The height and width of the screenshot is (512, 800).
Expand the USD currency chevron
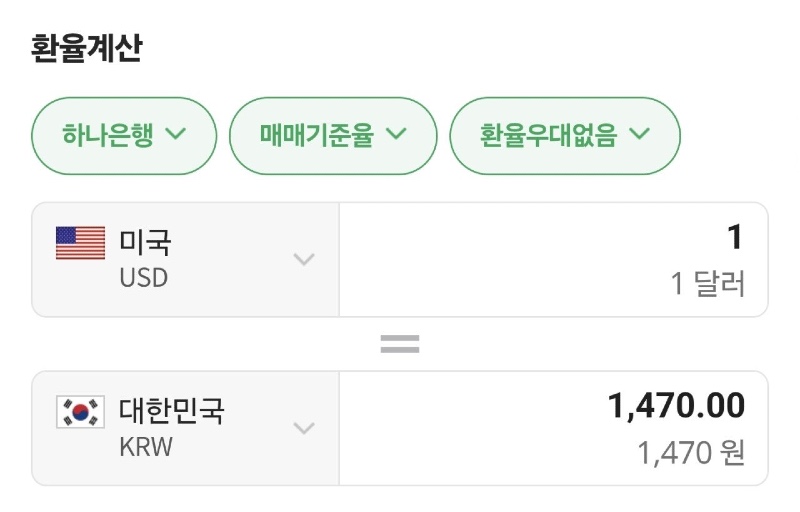(x=303, y=260)
